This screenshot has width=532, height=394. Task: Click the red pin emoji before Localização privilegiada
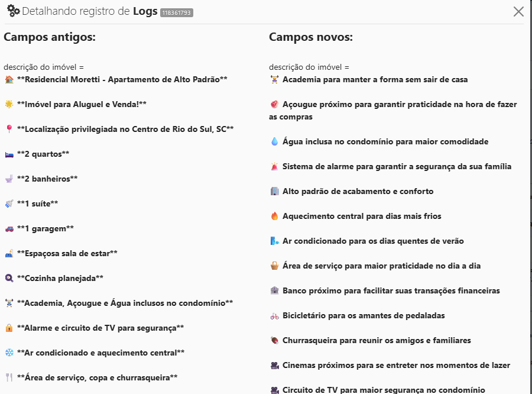[9, 129]
